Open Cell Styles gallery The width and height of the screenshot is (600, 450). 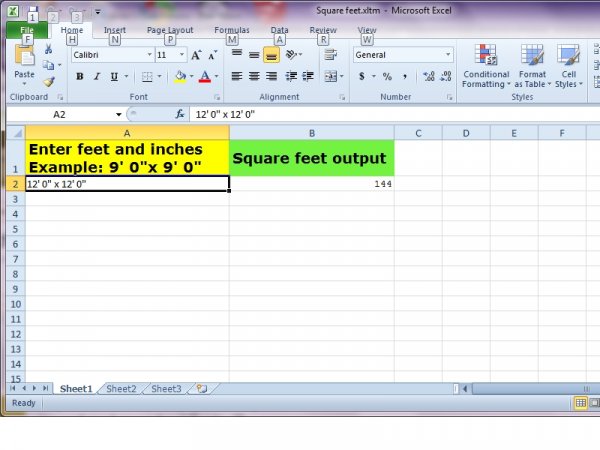[569, 66]
